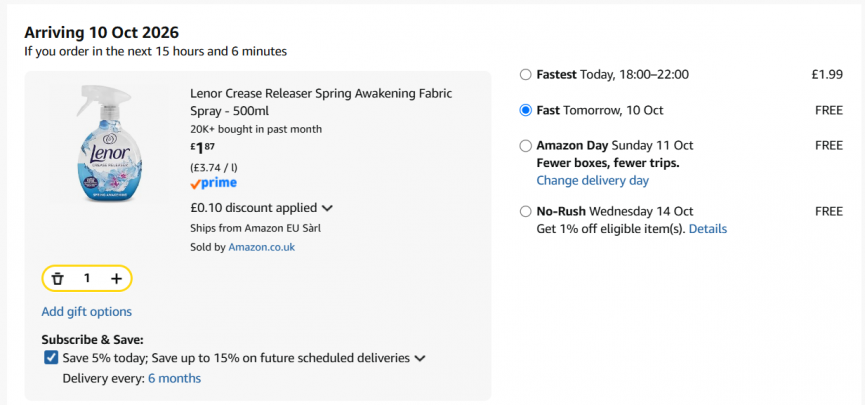Viewport: 865px width, 405px height.
Task: Click the Lenor Crease Releaser product title
Action: click(321, 102)
